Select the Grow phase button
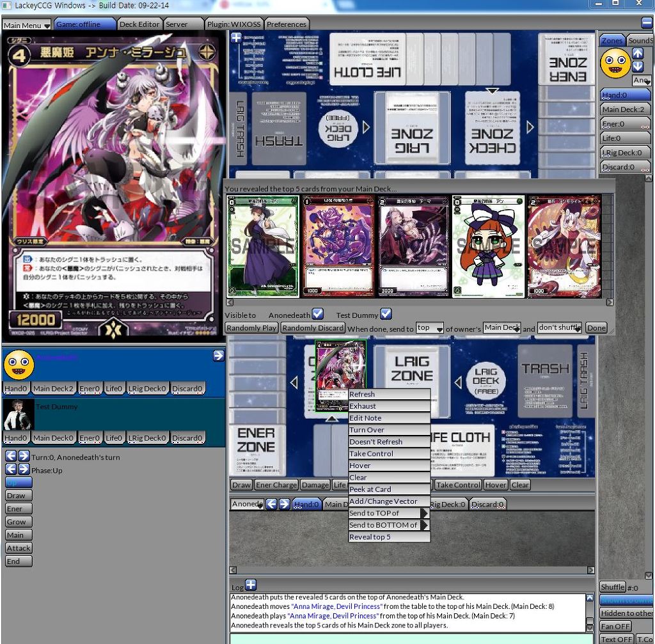655x644 pixels. (x=19, y=522)
